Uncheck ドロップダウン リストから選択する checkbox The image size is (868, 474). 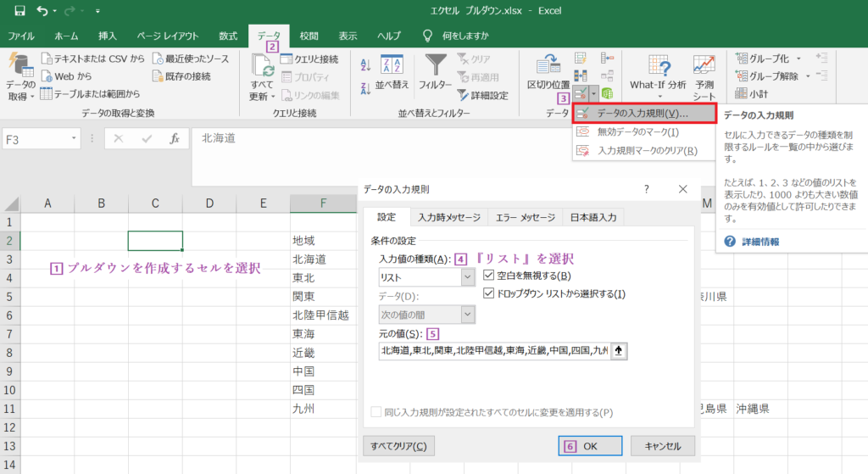point(488,293)
